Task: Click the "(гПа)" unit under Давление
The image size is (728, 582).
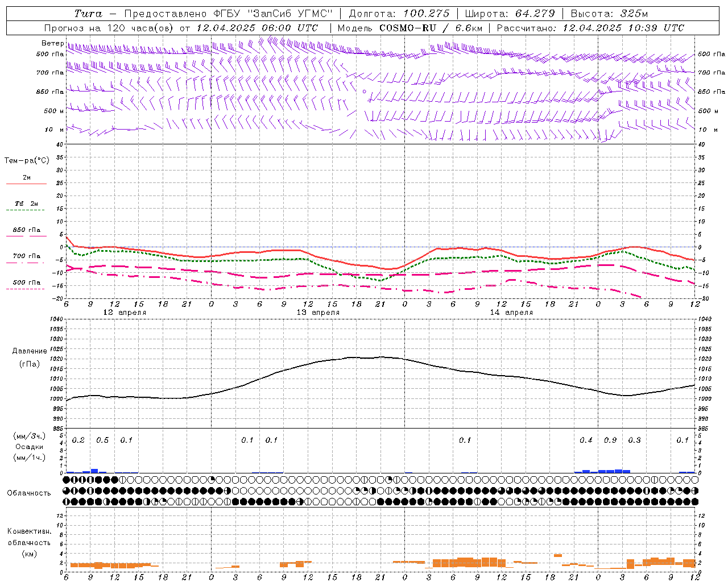Action: [30, 364]
